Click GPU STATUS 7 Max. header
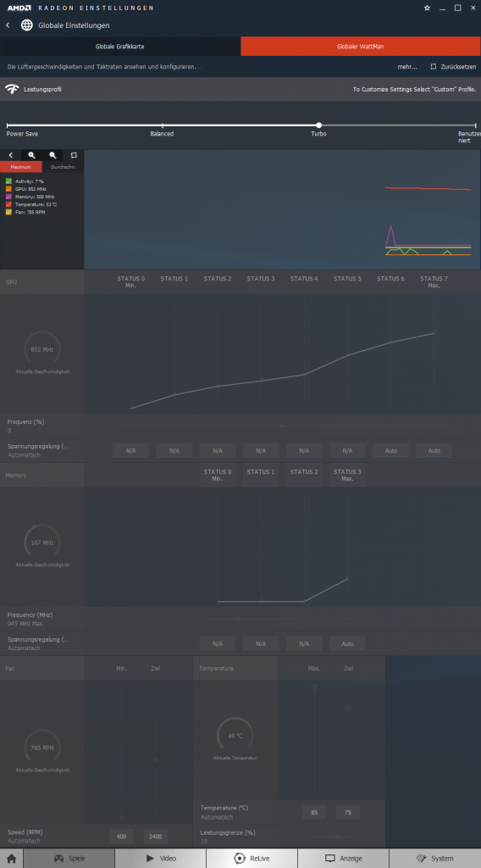Screen dimensions: 481x868 [x=434, y=281]
